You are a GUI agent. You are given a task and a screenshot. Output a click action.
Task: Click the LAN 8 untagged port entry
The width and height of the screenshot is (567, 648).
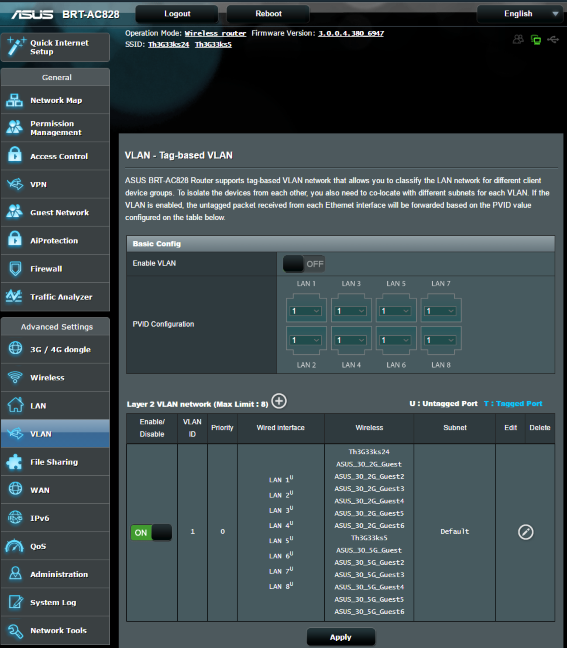coord(281,586)
